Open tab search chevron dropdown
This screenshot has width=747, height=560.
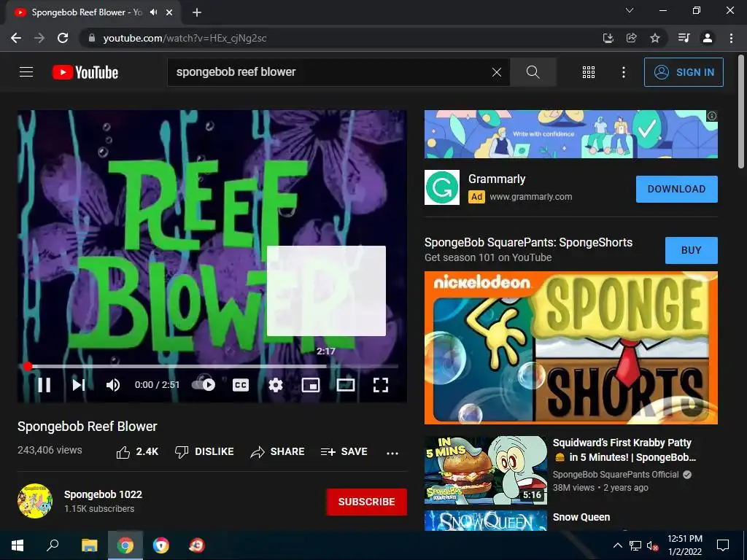[x=630, y=10]
